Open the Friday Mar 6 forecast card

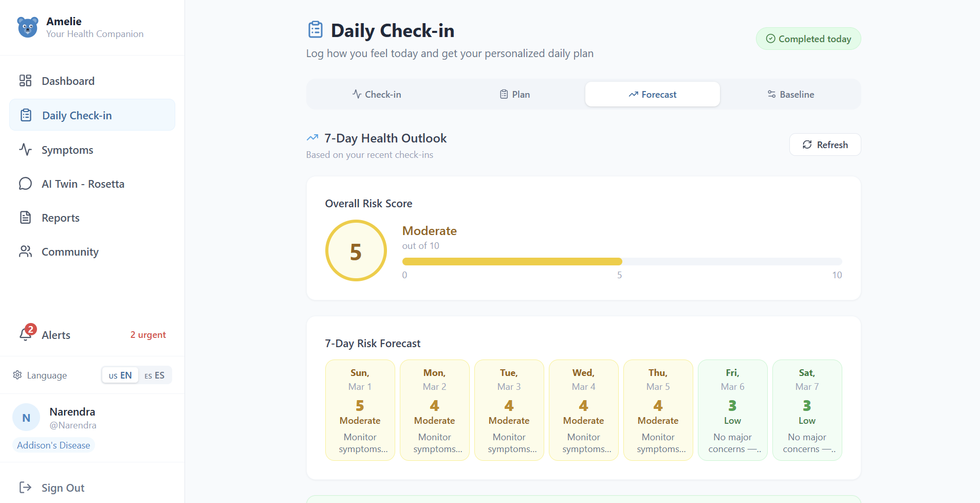pyautogui.click(x=732, y=410)
